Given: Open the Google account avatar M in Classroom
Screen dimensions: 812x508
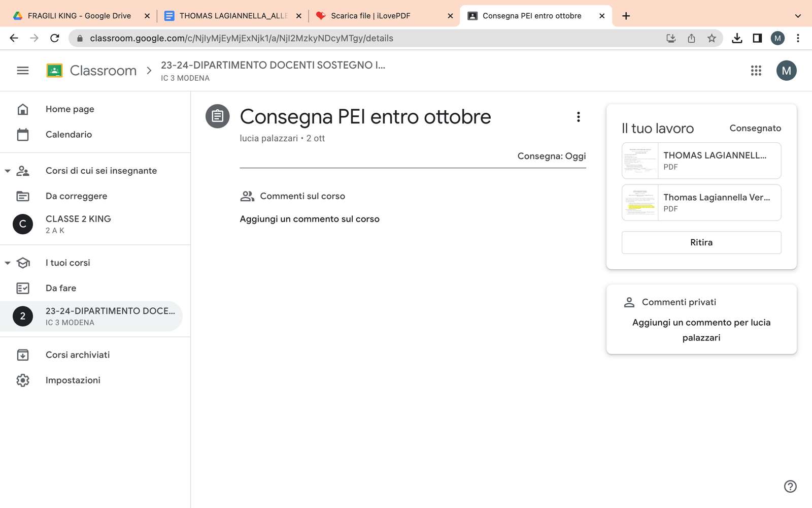Looking at the screenshot, I should [786, 71].
